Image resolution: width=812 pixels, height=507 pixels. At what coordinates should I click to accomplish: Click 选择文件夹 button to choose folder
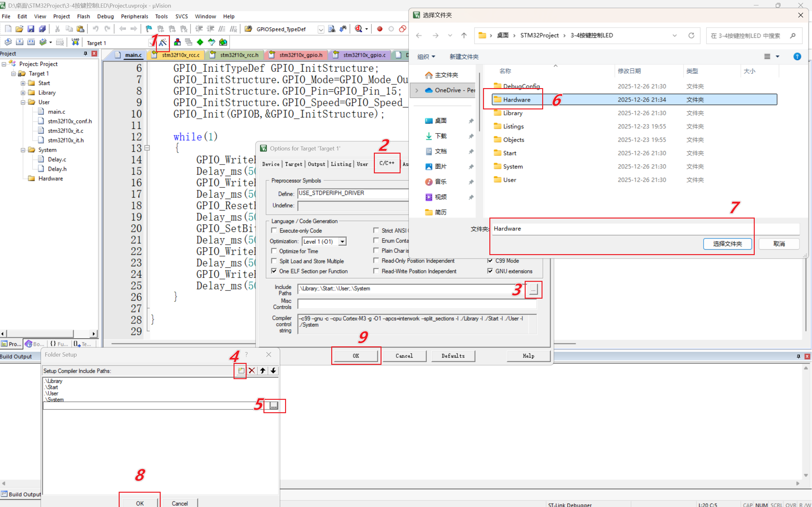point(727,244)
